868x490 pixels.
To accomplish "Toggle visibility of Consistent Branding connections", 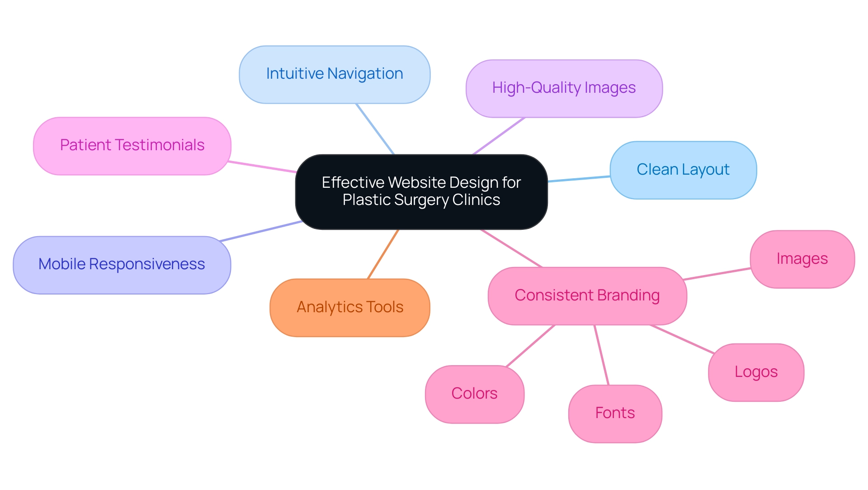I will click(589, 295).
